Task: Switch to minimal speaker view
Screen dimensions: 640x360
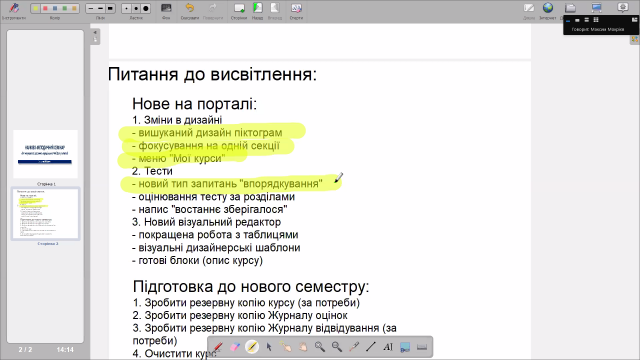Action: point(568,20)
